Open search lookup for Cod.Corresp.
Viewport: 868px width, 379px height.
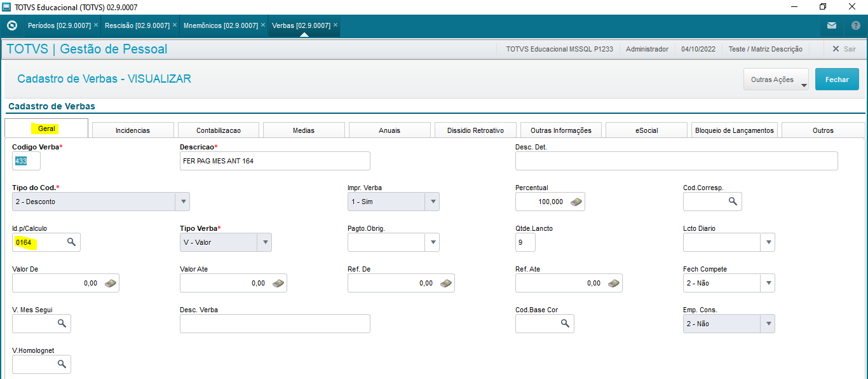tap(733, 202)
